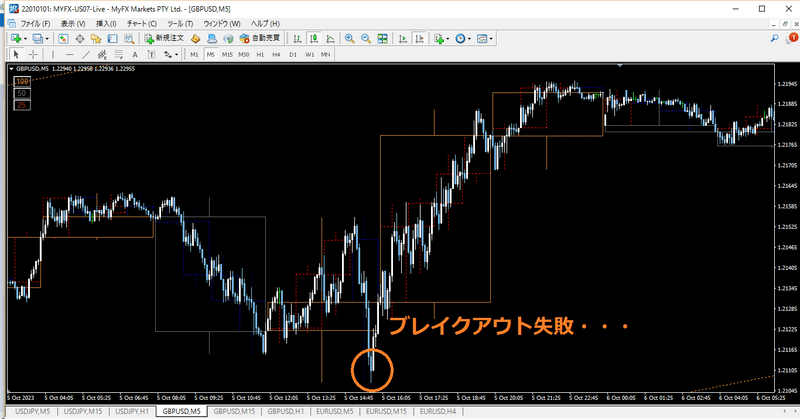Select the Cursor arrow tool
Screen dimensions: 800x419
point(16,54)
